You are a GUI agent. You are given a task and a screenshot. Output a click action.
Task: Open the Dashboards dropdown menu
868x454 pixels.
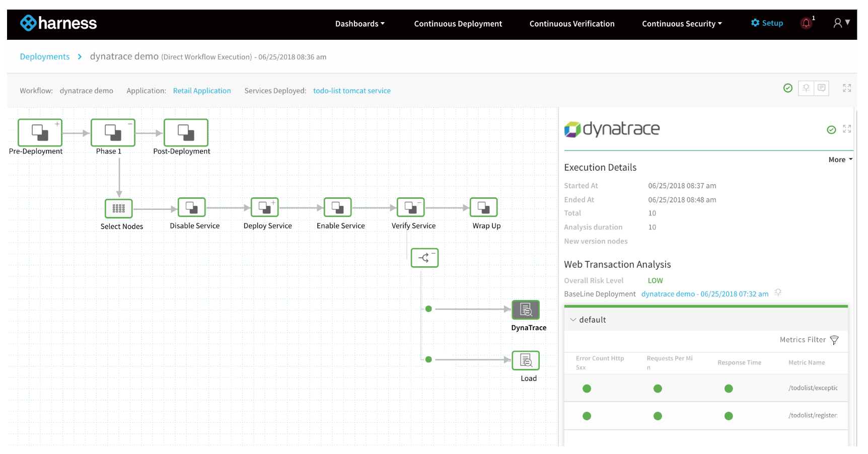[360, 24]
